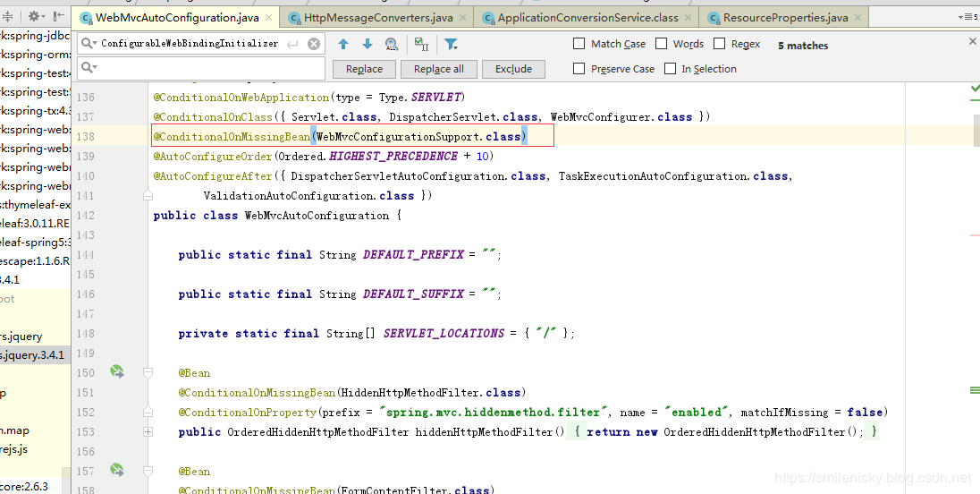Check the Preserve Case option
The height and width of the screenshot is (494, 980).
tap(579, 69)
